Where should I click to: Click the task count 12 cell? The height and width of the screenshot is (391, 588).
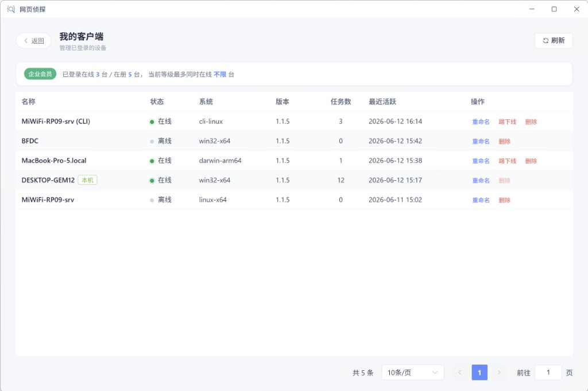pos(341,180)
